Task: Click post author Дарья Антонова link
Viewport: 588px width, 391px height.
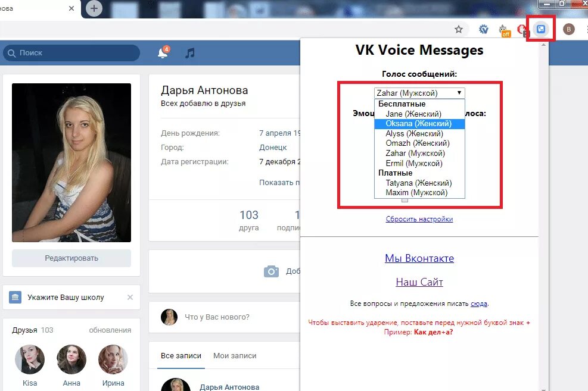Action: pyautogui.click(x=229, y=386)
